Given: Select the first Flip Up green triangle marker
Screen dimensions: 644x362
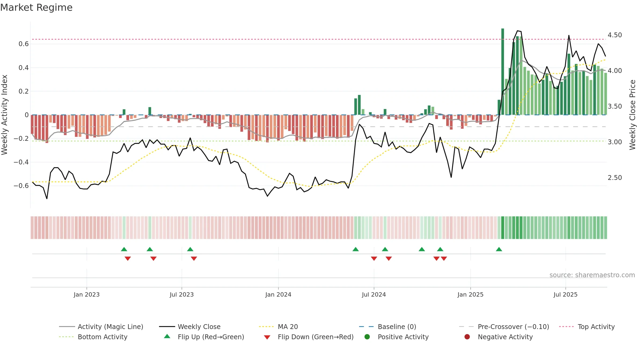Looking at the screenshot, I should 124,249.
